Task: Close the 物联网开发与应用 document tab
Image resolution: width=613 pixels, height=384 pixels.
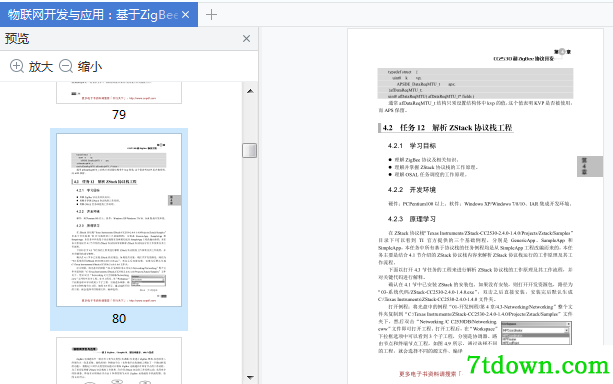Action: click(x=186, y=15)
